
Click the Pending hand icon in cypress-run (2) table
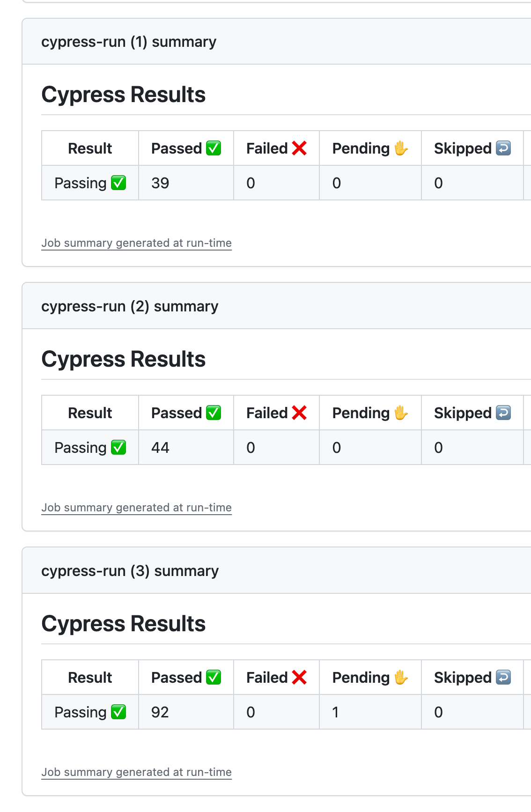(x=401, y=413)
